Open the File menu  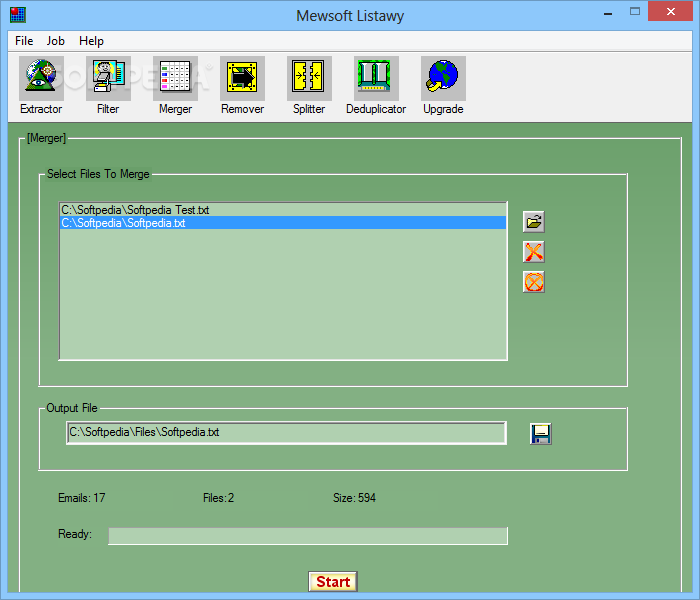[24, 41]
